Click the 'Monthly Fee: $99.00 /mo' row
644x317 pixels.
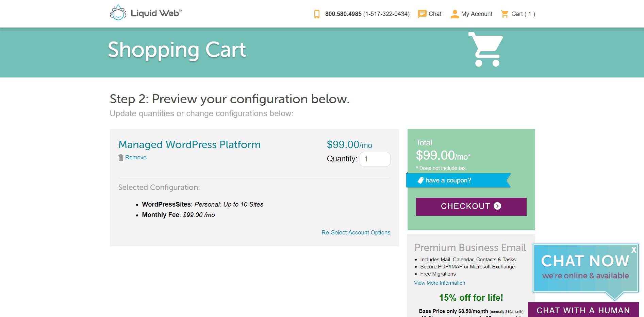click(178, 215)
